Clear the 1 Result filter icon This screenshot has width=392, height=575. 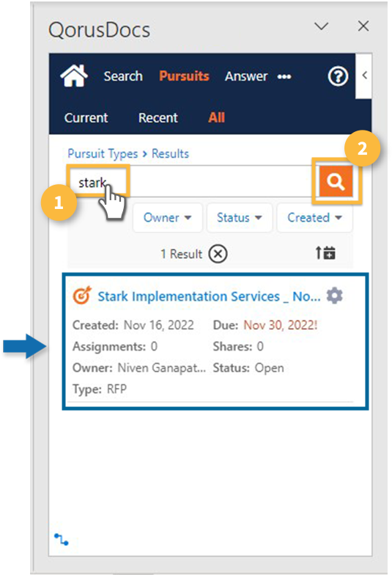[x=218, y=254]
